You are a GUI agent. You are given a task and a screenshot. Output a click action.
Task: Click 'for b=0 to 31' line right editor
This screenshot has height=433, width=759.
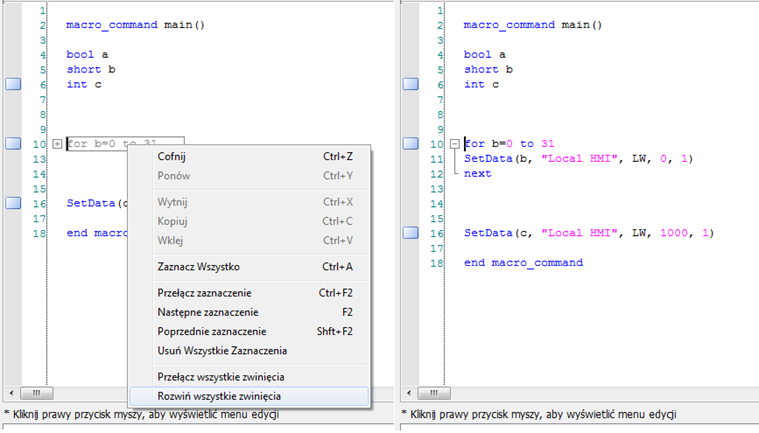(x=509, y=144)
